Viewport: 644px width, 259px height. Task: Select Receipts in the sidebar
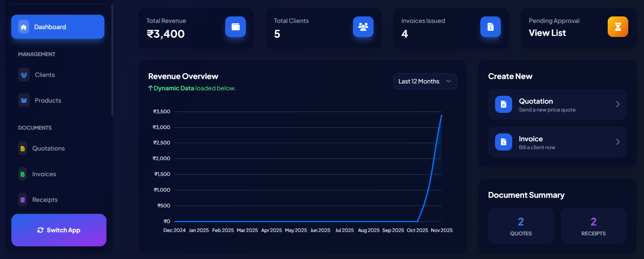click(x=58, y=200)
